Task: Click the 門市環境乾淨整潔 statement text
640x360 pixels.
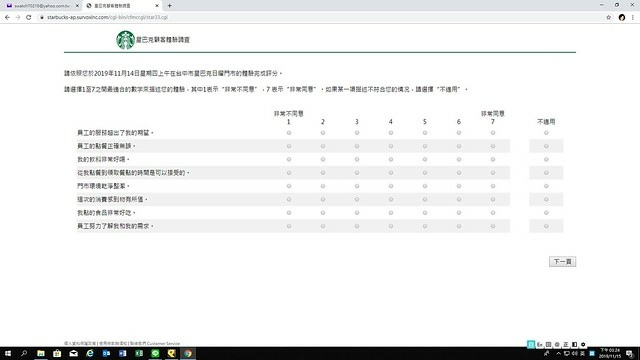Action: pos(103,186)
